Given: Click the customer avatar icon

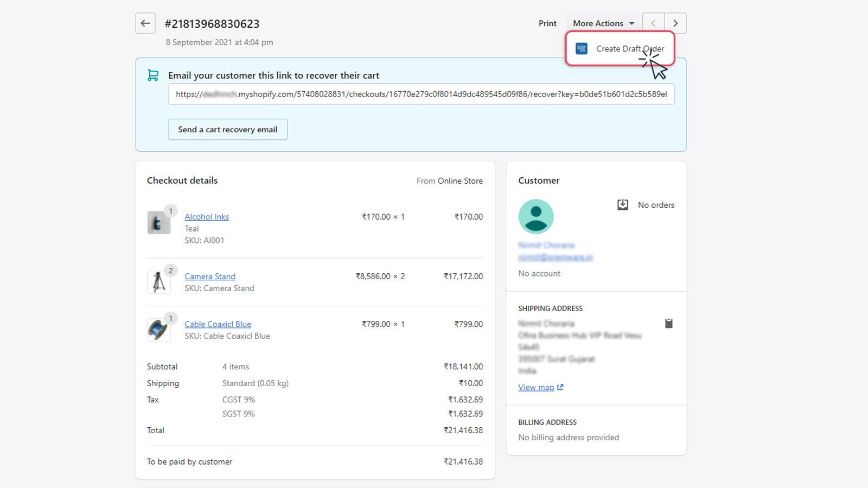Looking at the screenshot, I should (536, 216).
